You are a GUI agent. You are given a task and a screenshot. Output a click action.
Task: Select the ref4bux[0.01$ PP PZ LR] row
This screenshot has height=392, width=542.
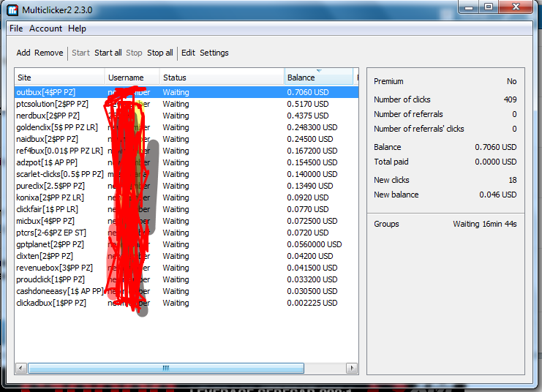[x=187, y=151]
